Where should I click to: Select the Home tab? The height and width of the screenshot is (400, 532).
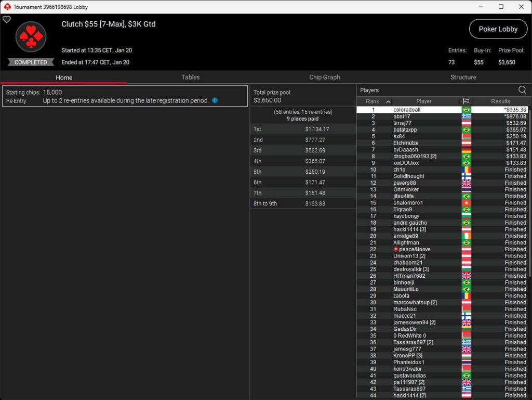coord(64,78)
